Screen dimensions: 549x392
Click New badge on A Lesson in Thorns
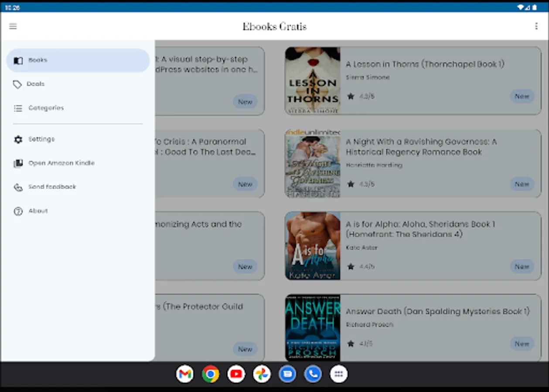pyautogui.click(x=522, y=96)
